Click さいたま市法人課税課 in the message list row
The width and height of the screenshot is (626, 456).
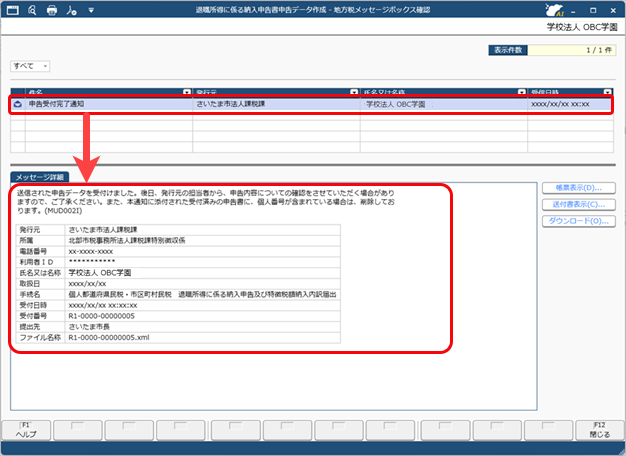[231, 104]
